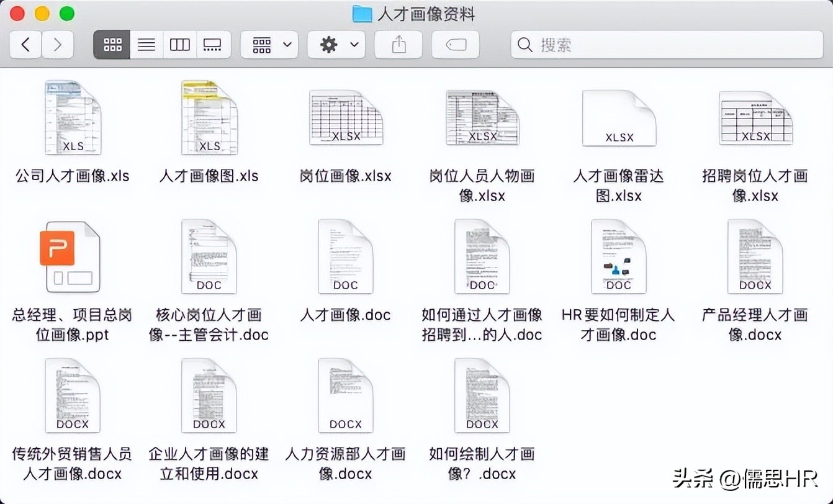Select 人才画像雷达图.xlsx file
The height and width of the screenshot is (504, 833).
click(x=619, y=118)
